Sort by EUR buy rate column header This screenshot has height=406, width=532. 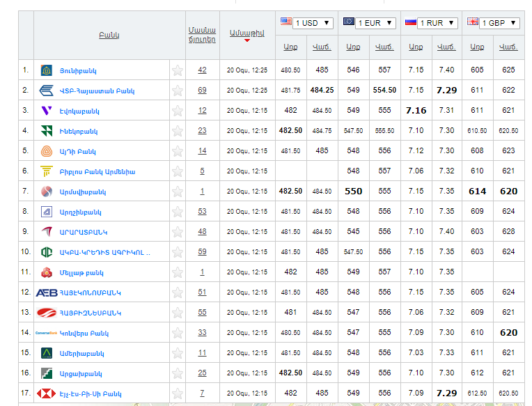[x=353, y=47]
